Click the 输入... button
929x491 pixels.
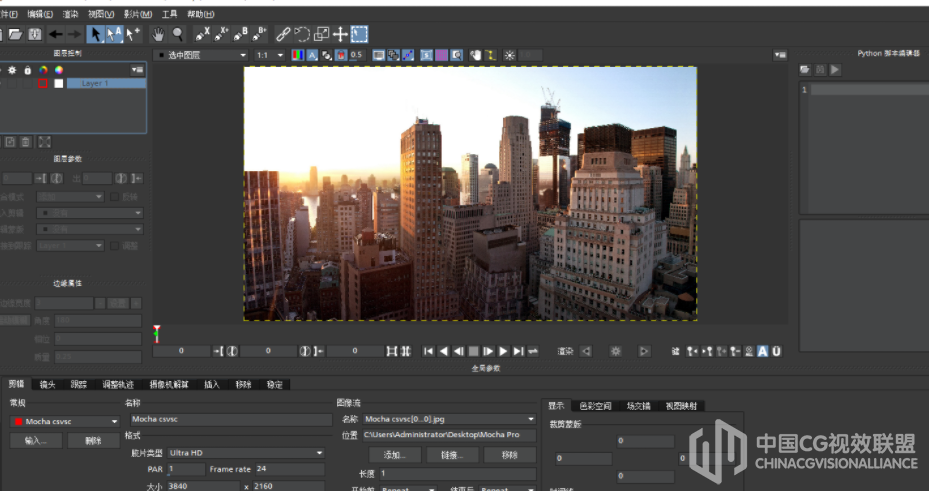click(36, 441)
